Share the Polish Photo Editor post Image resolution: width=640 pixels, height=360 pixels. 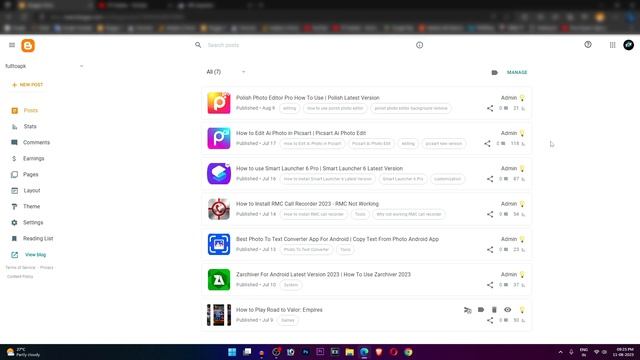click(x=490, y=108)
